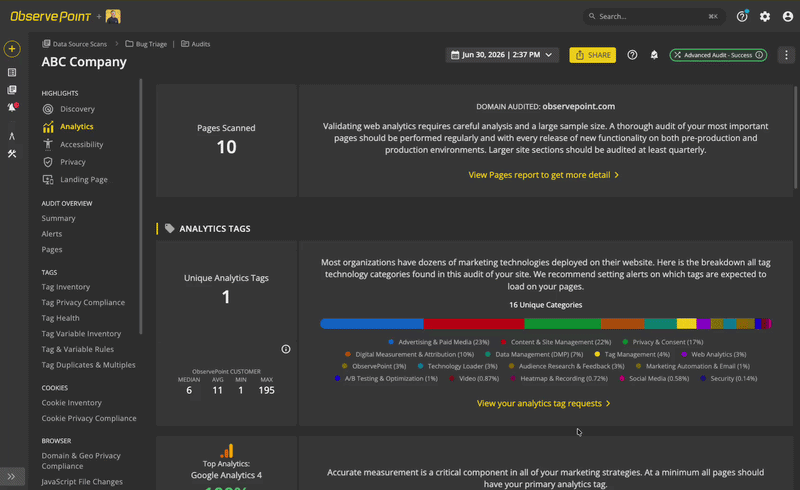Open Tag Health report

point(60,318)
